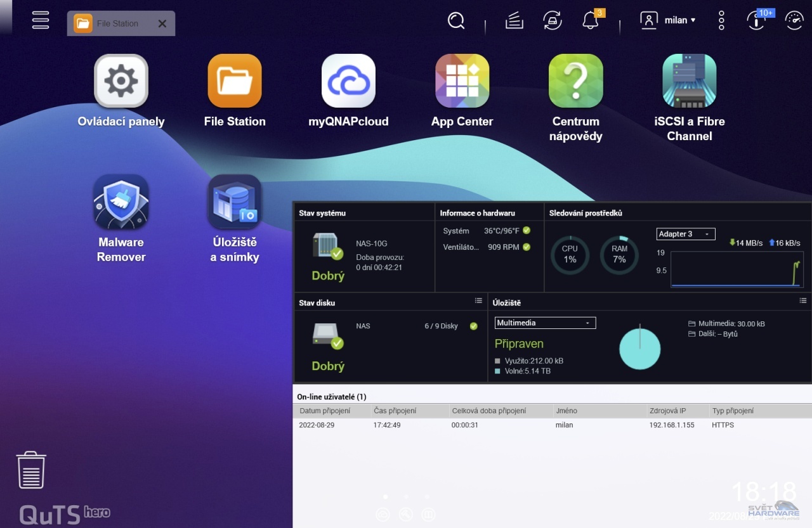Sort by Jméno column header
This screenshot has width=812, height=528.
click(566, 411)
